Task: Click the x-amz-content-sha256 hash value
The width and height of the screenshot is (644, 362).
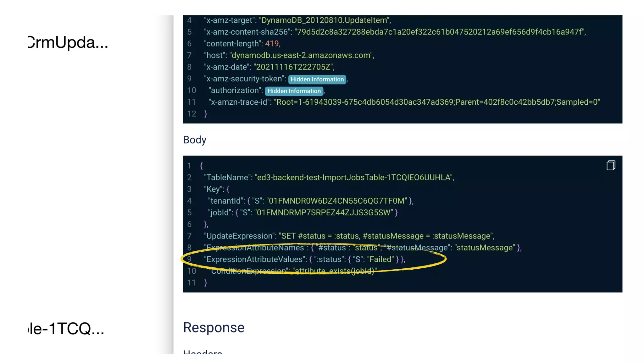Action: click(x=440, y=32)
